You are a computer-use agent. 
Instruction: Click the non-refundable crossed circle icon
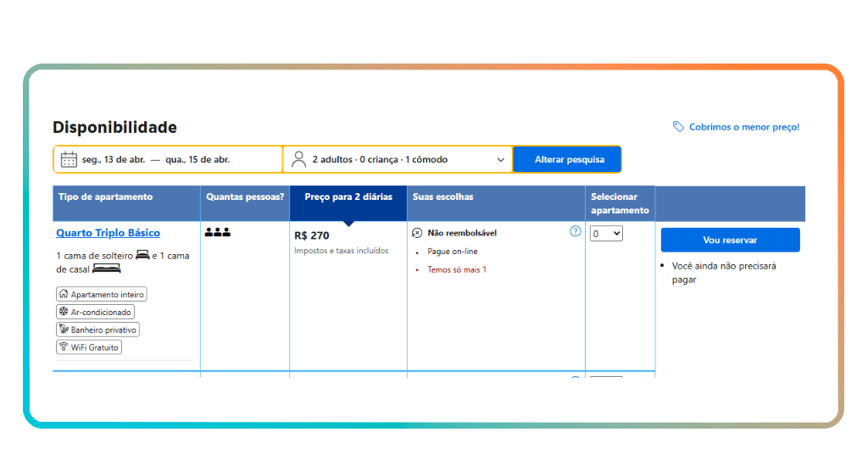[x=417, y=233]
